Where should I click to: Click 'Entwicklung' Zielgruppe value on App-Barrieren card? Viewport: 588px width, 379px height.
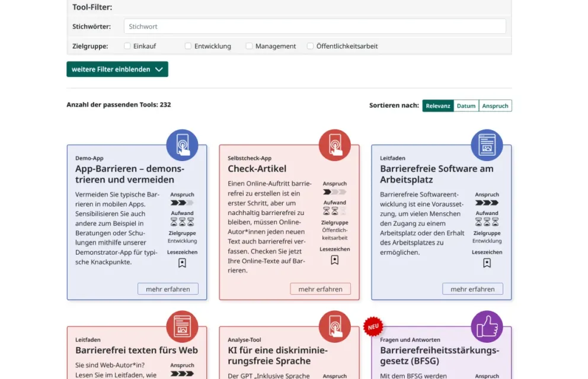click(182, 241)
